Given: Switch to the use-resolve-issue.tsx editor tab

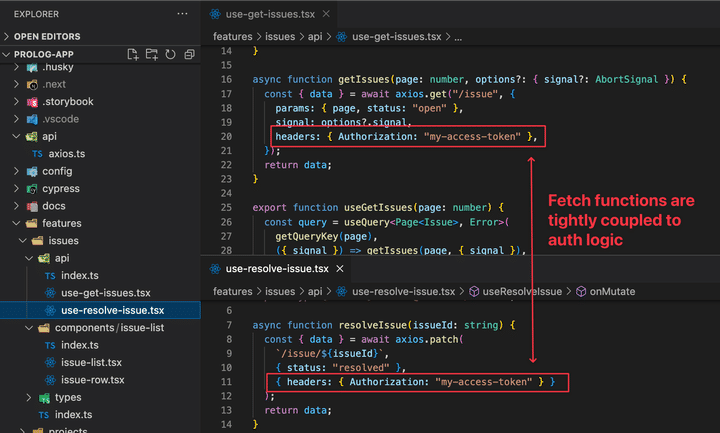Looking at the screenshot, I should tap(277, 269).
